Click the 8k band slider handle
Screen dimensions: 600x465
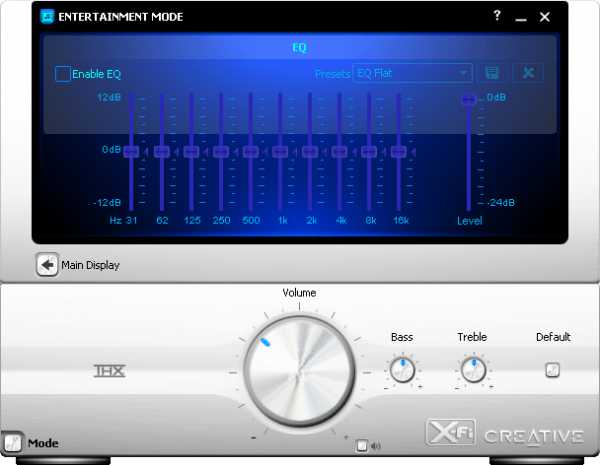(x=369, y=152)
